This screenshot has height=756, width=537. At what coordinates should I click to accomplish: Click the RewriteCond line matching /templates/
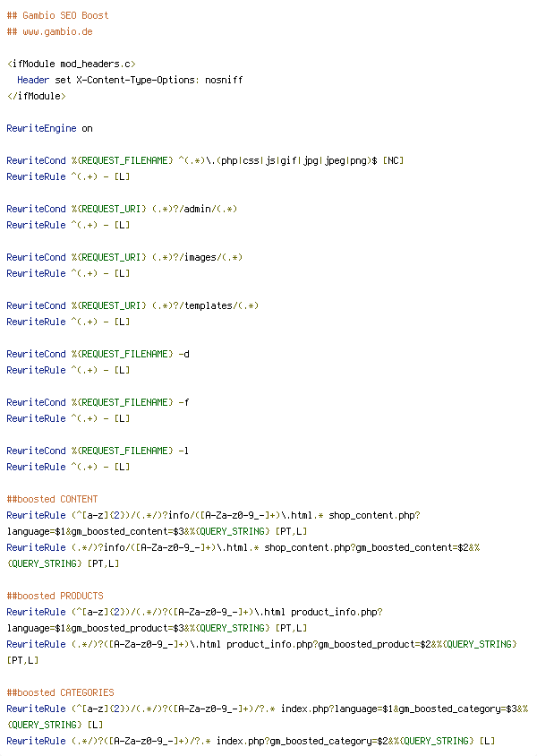click(x=132, y=305)
